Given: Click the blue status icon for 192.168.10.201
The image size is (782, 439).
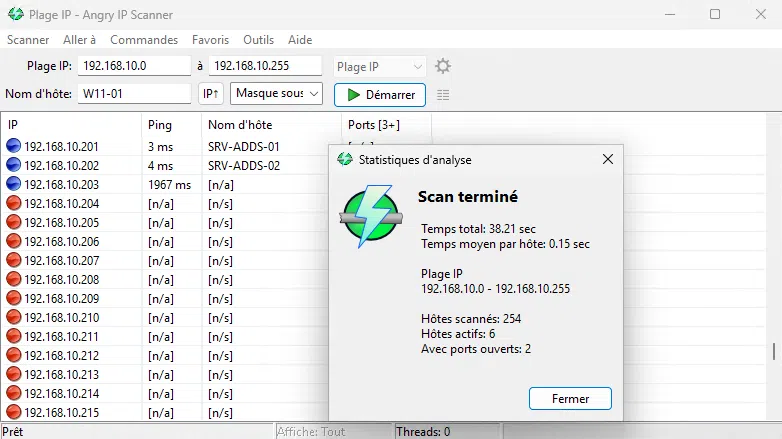Looking at the screenshot, I should [14, 147].
